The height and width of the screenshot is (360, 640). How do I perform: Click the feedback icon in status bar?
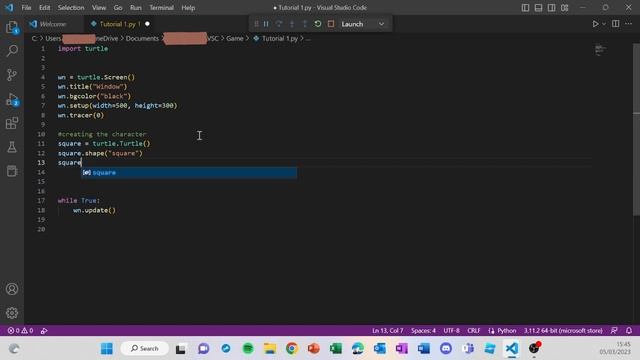(614, 331)
